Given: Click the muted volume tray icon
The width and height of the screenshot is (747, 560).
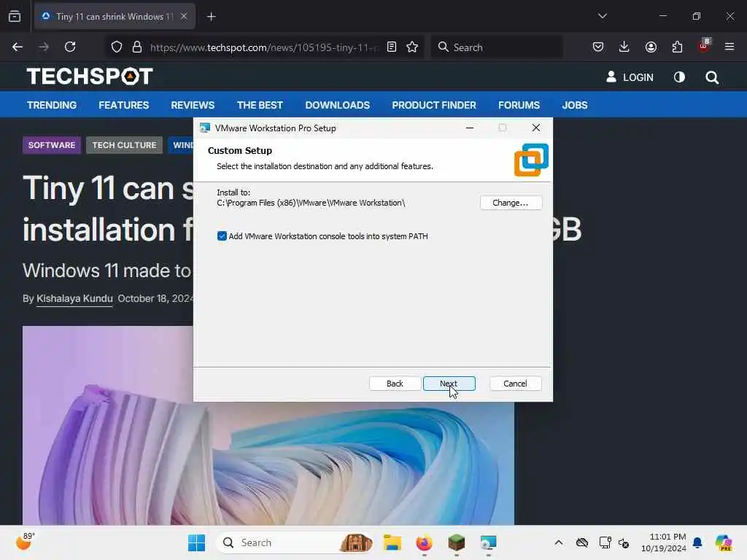Looking at the screenshot, I should pyautogui.click(x=624, y=542).
